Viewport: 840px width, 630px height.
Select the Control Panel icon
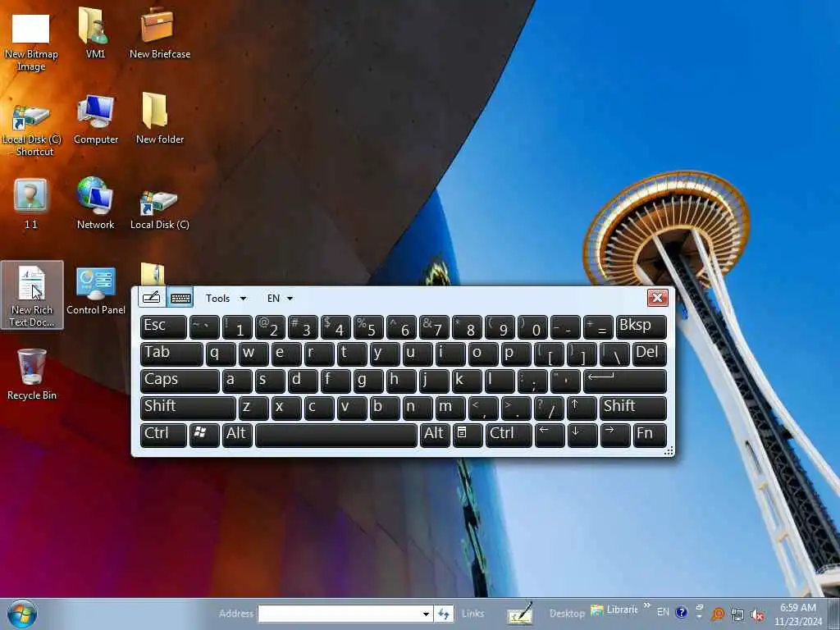pyautogui.click(x=96, y=291)
